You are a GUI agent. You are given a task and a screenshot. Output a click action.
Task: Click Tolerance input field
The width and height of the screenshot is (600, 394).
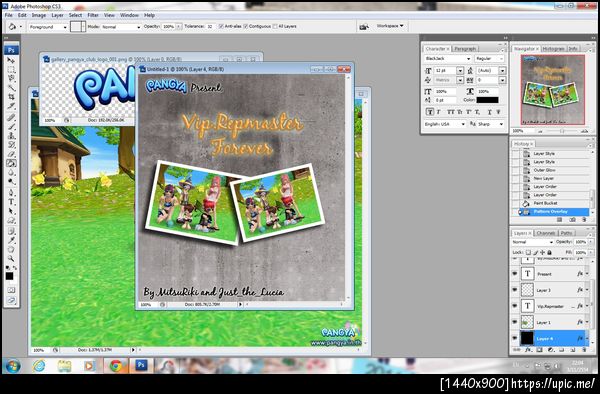[210, 26]
